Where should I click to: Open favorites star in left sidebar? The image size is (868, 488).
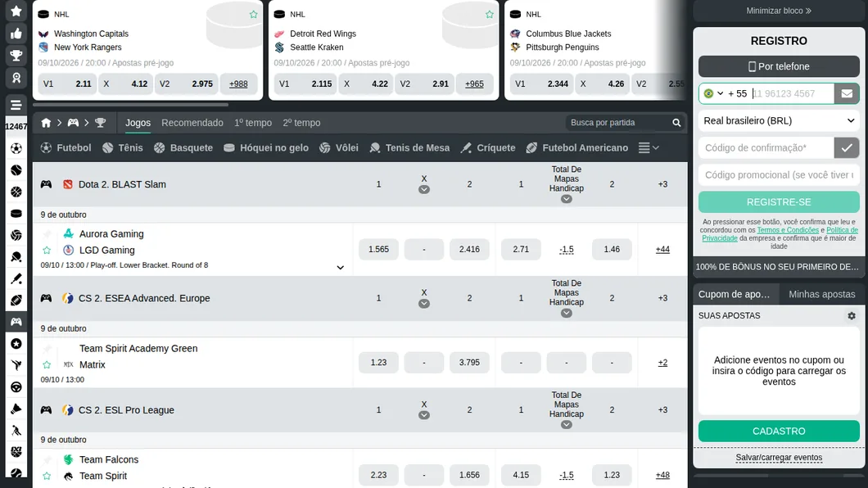click(16, 11)
